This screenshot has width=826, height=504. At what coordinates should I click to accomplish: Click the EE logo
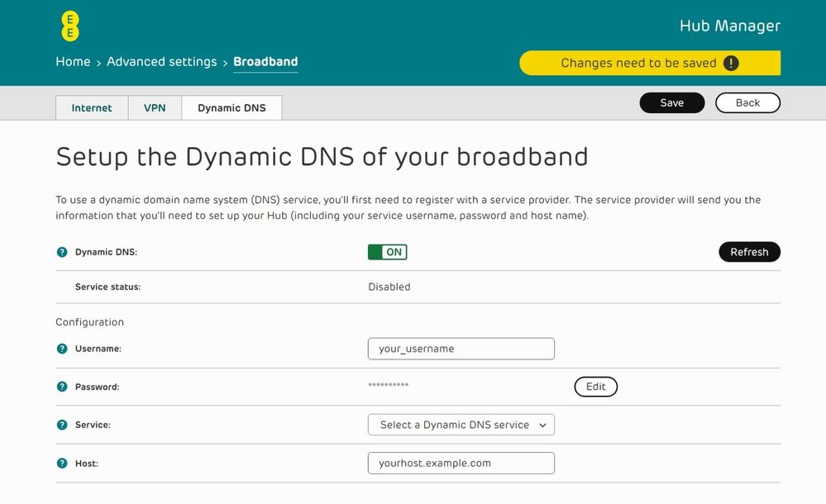tap(71, 26)
